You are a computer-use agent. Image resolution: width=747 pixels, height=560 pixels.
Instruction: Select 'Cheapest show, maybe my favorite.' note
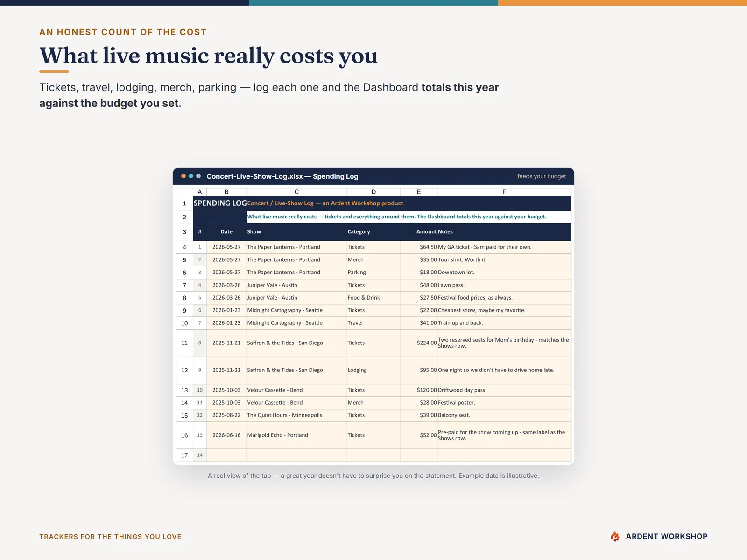504,310
